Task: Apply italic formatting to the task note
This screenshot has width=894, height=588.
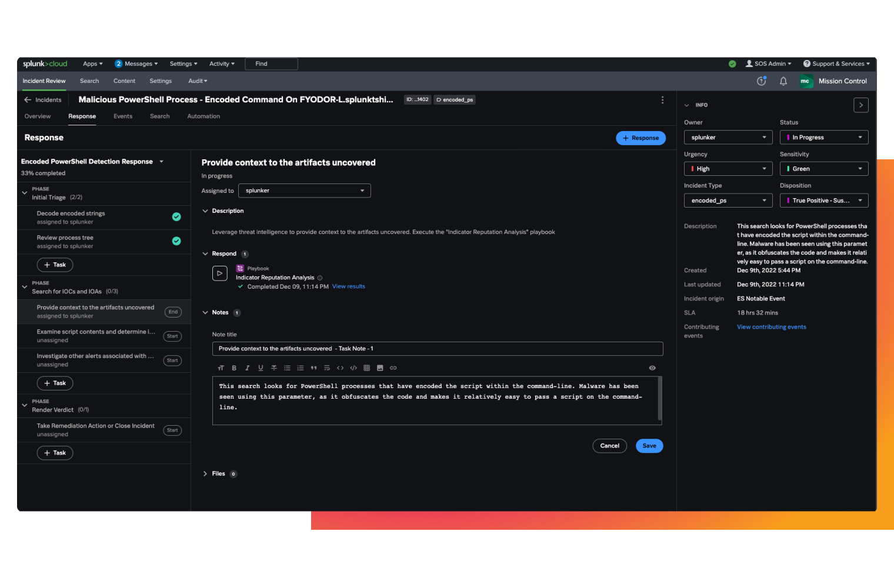Action: tap(247, 367)
